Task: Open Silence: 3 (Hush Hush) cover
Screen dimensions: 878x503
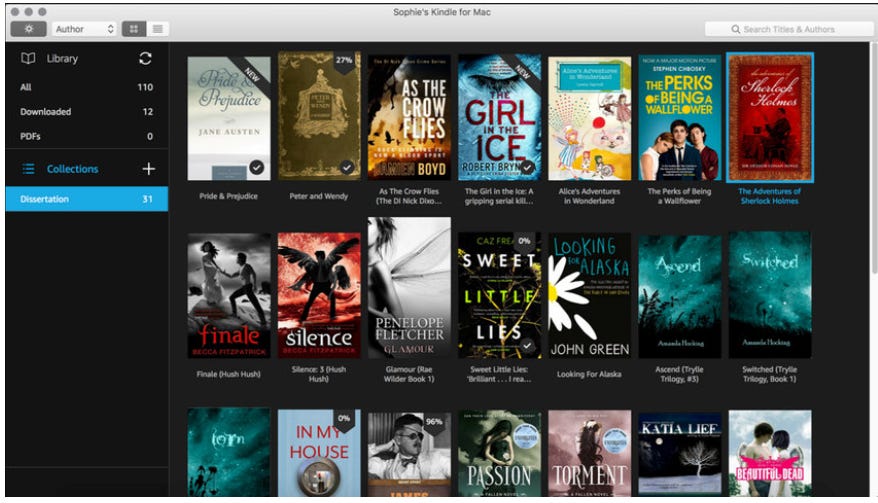Action: point(319,295)
